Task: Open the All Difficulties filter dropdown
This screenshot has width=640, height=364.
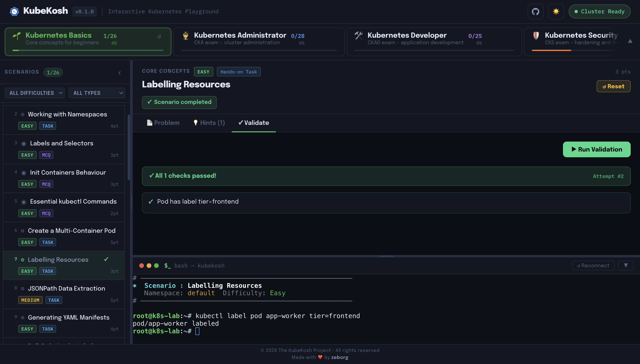Action: 34,93
